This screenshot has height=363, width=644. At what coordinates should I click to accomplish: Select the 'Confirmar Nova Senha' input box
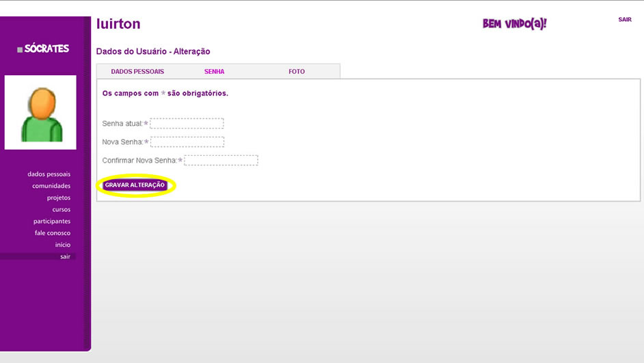tap(221, 161)
